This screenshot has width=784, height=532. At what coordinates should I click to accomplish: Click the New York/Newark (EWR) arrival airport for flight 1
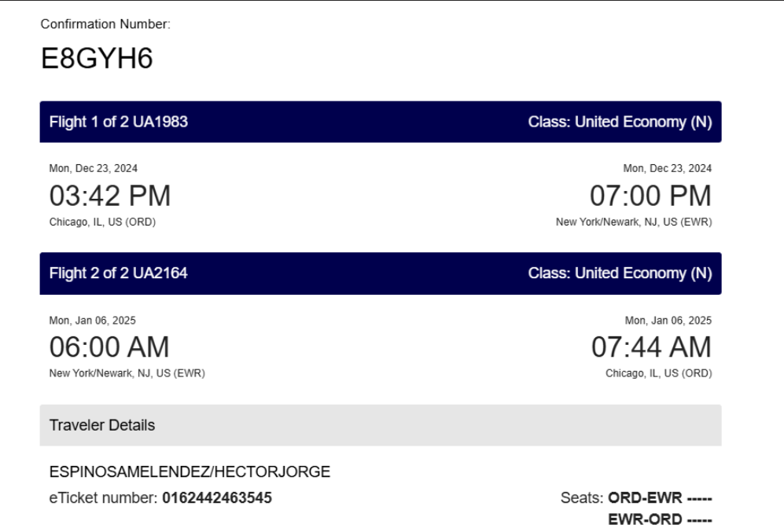(634, 222)
